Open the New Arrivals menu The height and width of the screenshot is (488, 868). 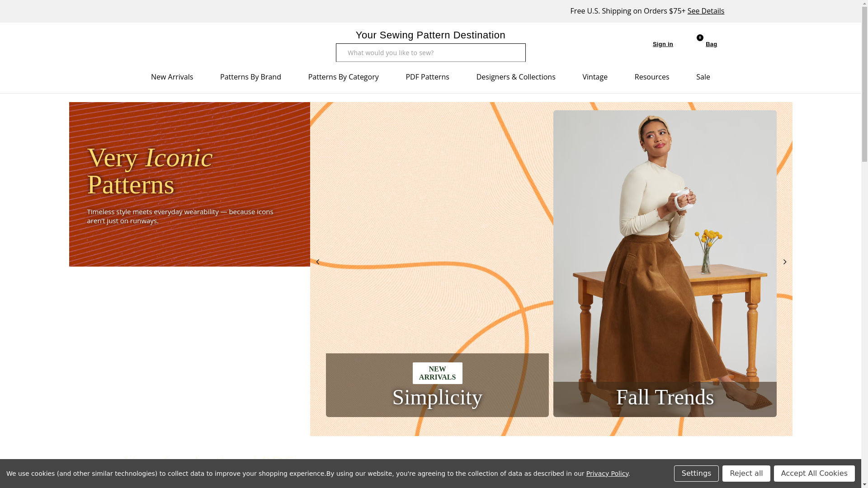[172, 77]
